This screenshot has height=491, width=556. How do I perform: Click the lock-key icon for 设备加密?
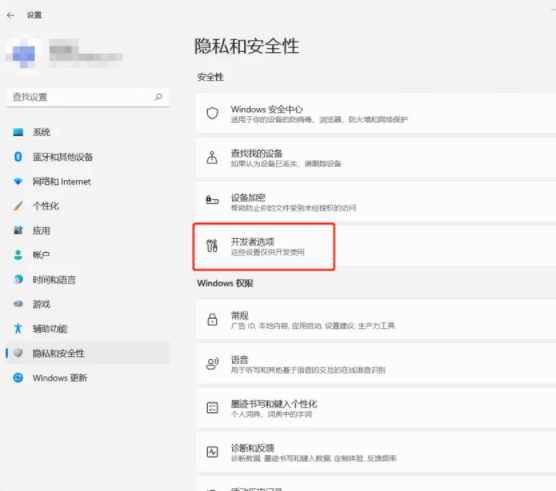[x=212, y=200]
